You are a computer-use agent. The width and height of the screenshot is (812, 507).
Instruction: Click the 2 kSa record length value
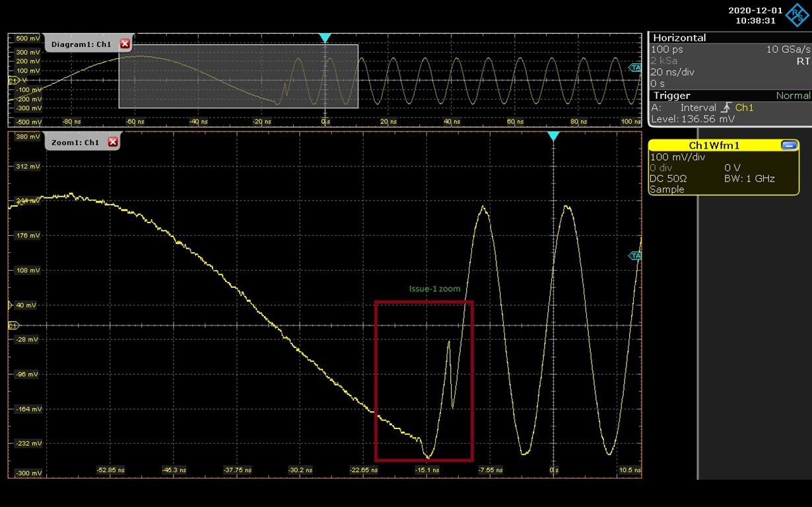coord(664,61)
